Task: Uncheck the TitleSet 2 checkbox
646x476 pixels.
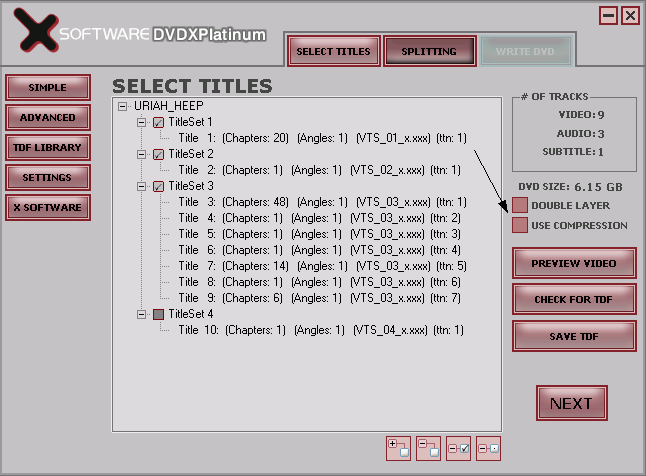Action: (158, 155)
